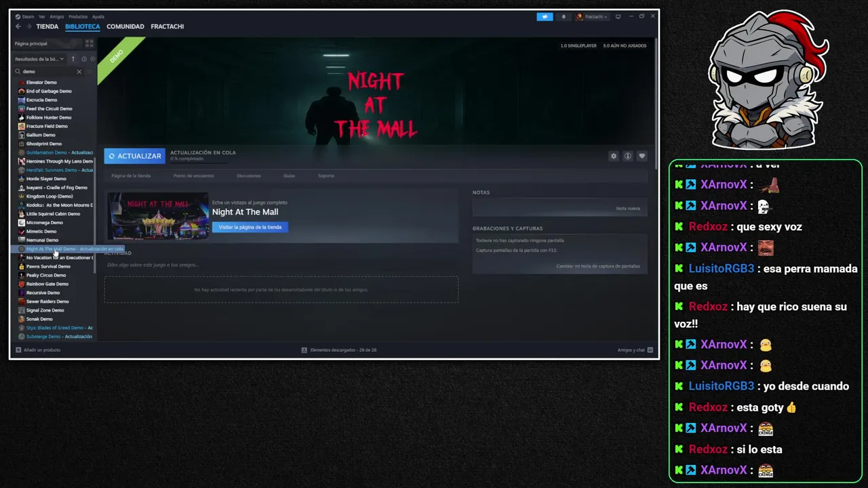
Task: Toggle recent activity clock filter
Action: [x=84, y=59]
